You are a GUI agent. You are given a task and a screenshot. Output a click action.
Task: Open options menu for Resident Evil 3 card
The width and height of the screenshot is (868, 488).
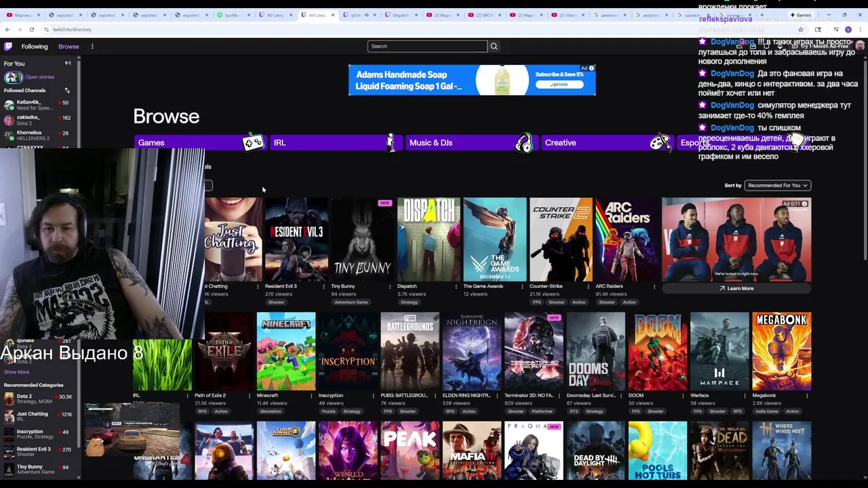(323, 286)
